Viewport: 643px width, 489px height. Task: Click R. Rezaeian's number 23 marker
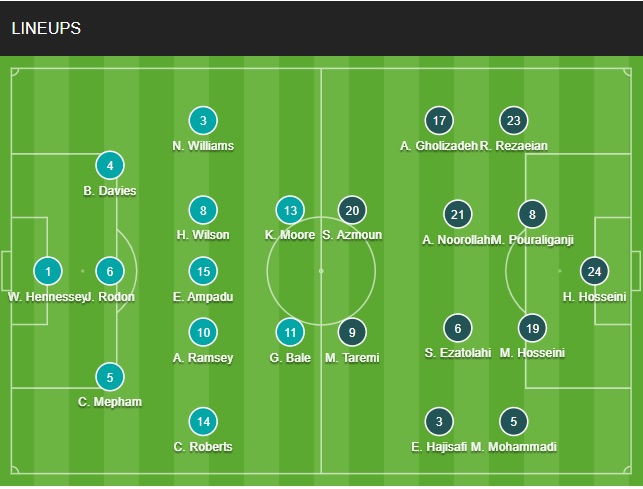pyautogui.click(x=513, y=121)
